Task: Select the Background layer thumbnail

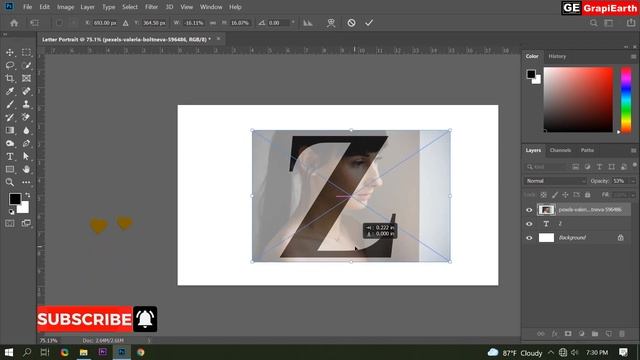Action: (x=546, y=238)
